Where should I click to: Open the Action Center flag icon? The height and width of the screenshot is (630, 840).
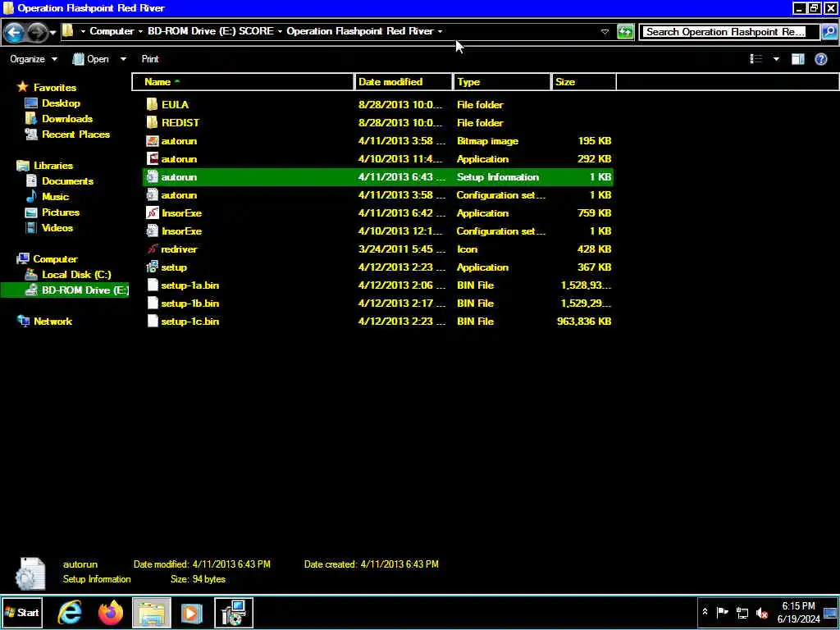tap(723, 612)
